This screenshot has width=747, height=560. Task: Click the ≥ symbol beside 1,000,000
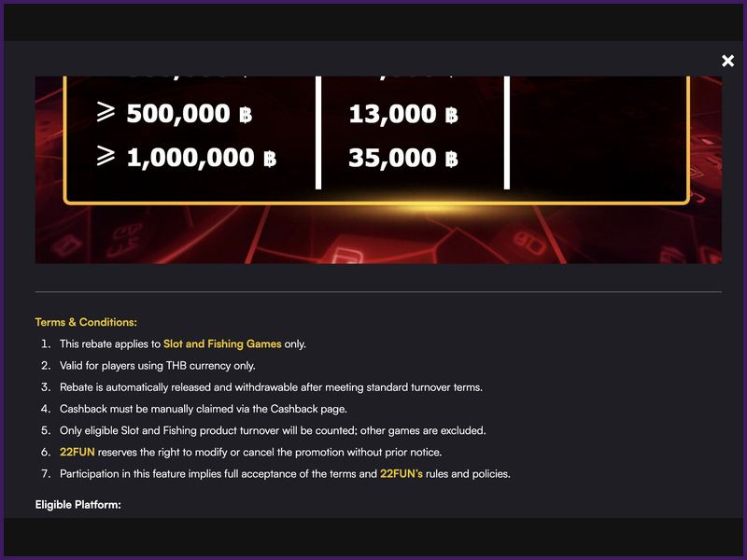pos(106,157)
